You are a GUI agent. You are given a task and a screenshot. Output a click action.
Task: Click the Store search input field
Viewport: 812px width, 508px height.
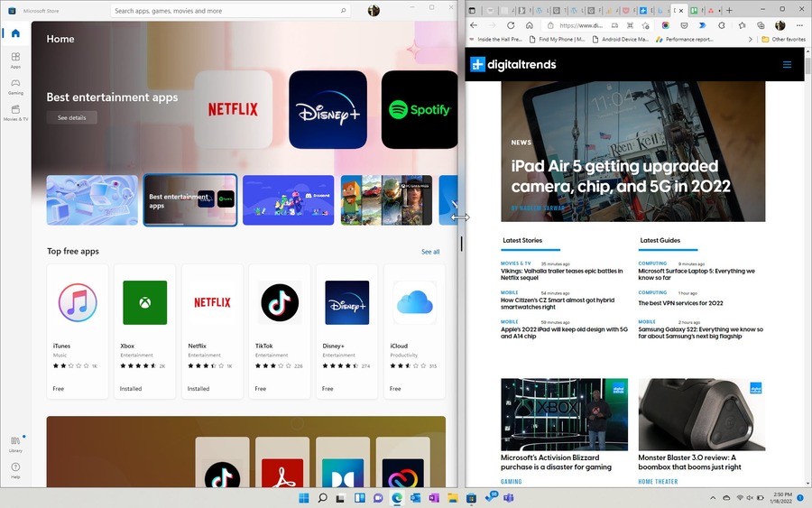tap(226, 10)
